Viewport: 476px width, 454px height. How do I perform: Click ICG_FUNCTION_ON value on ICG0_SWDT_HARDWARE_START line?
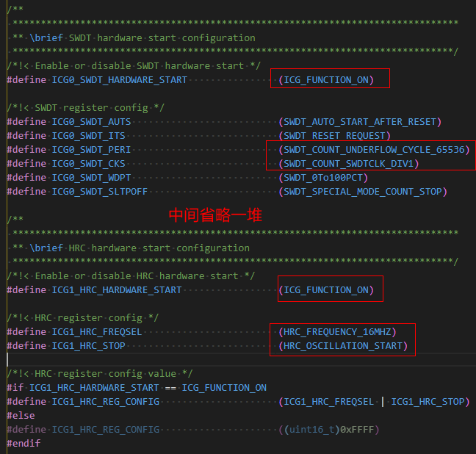326,80
